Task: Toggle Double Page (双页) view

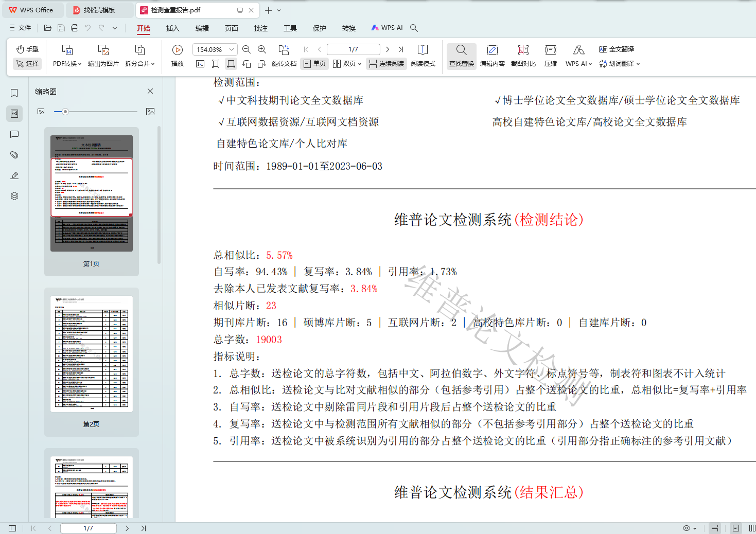Action: click(x=344, y=64)
